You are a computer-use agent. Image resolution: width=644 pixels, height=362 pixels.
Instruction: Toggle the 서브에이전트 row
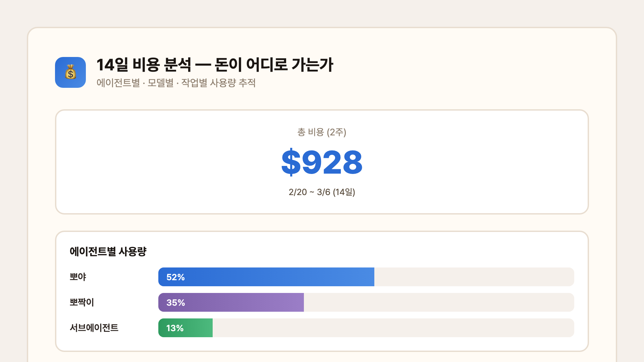point(94,328)
